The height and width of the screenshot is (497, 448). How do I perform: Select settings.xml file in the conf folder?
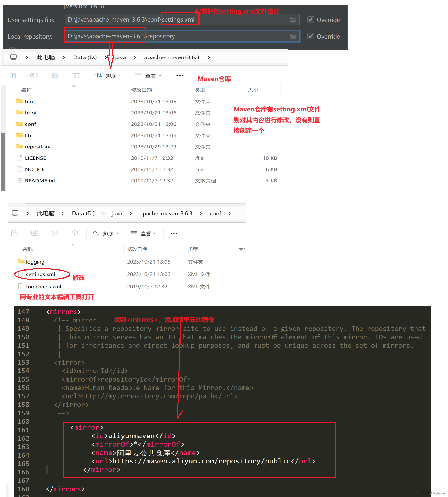40,274
